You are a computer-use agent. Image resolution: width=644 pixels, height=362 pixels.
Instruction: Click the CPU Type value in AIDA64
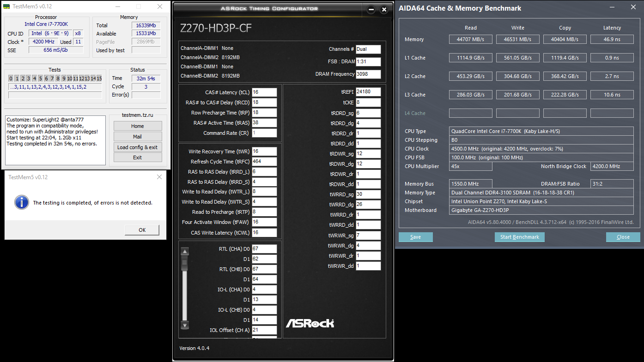pyautogui.click(x=541, y=132)
